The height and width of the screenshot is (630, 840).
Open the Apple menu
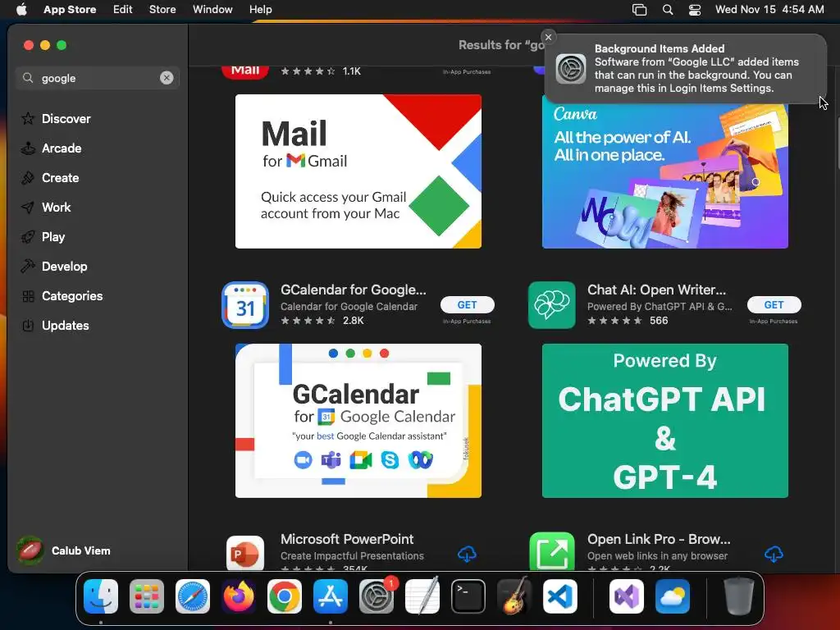click(21, 9)
